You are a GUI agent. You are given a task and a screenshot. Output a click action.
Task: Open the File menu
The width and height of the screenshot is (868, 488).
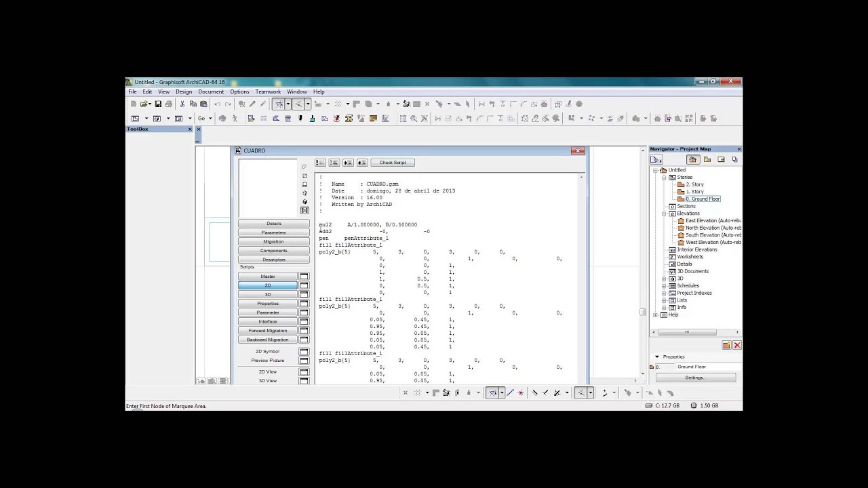[x=133, y=91]
